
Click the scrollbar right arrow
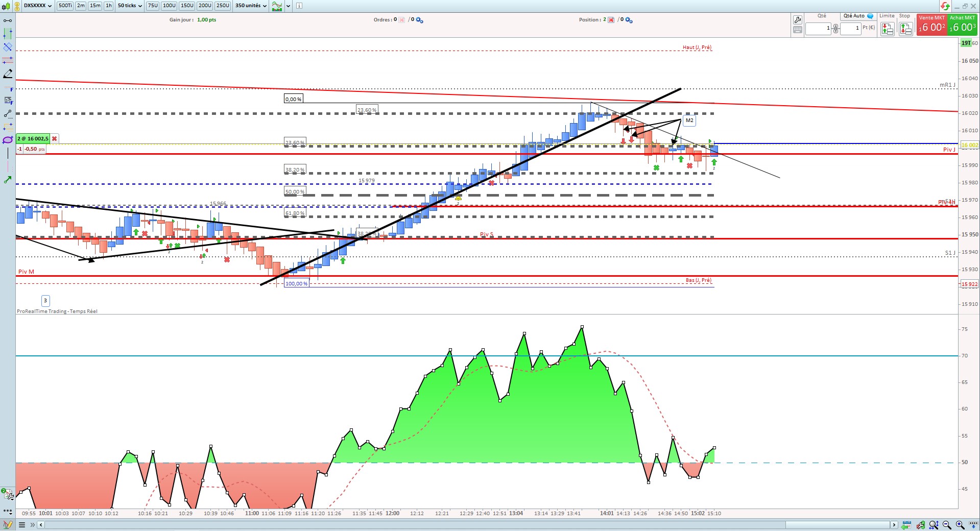point(894,524)
